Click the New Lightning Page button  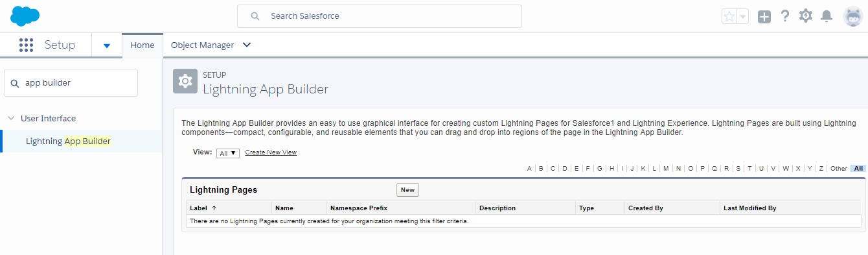(x=407, y=189)
